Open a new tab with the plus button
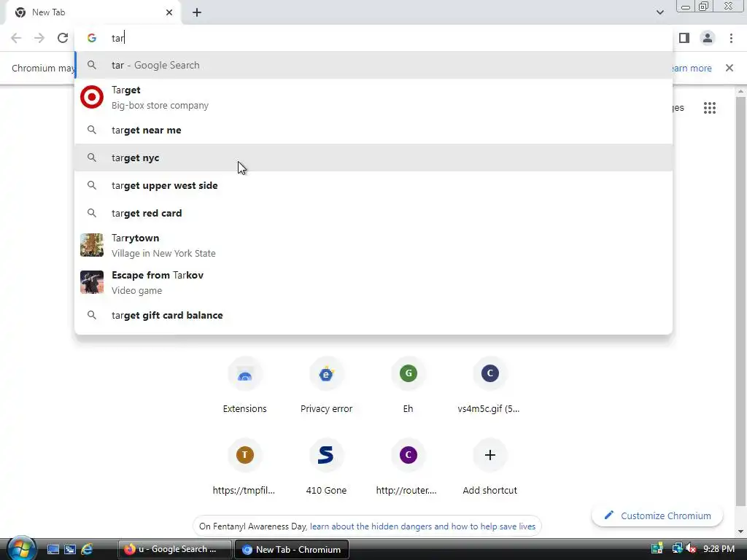747x560 pixels. pyautogui.click(x=197, y=12)
